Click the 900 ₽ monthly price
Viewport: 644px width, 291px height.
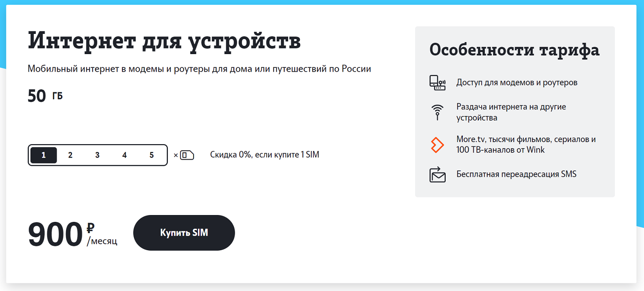point(72,234)
